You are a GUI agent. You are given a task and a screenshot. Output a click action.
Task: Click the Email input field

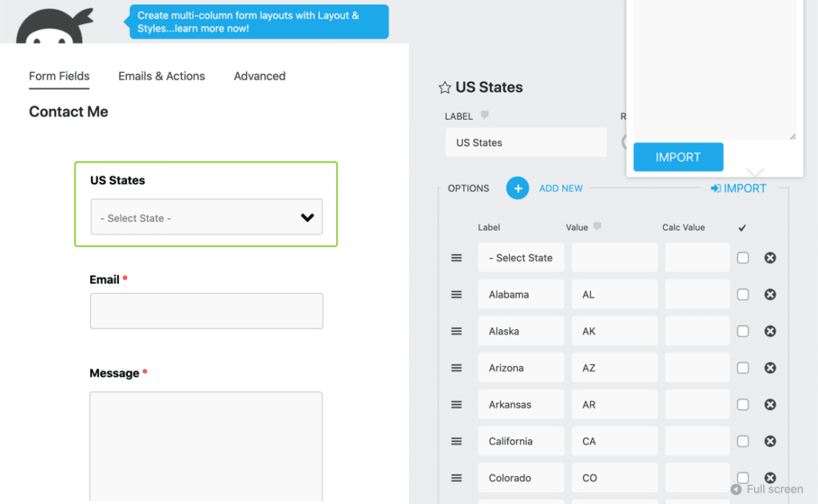(206, 311)
